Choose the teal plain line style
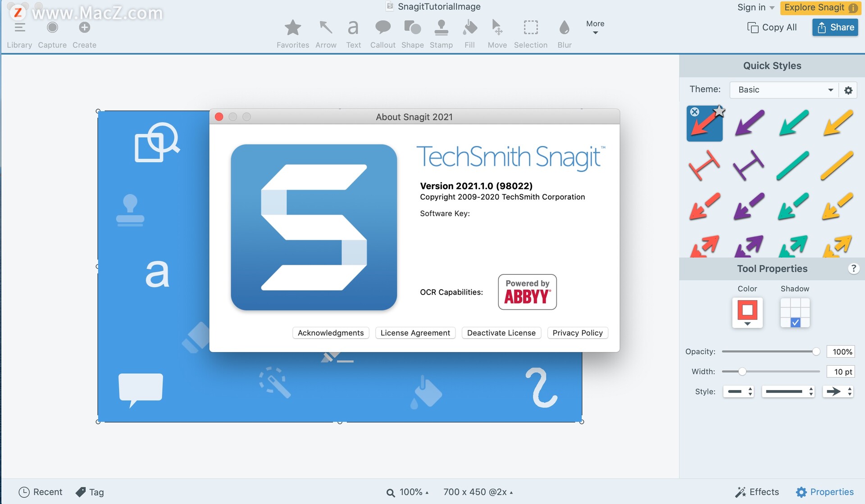The width and height of the screenshot is (865, 504). pyautogui.click(x=792, y=165)
